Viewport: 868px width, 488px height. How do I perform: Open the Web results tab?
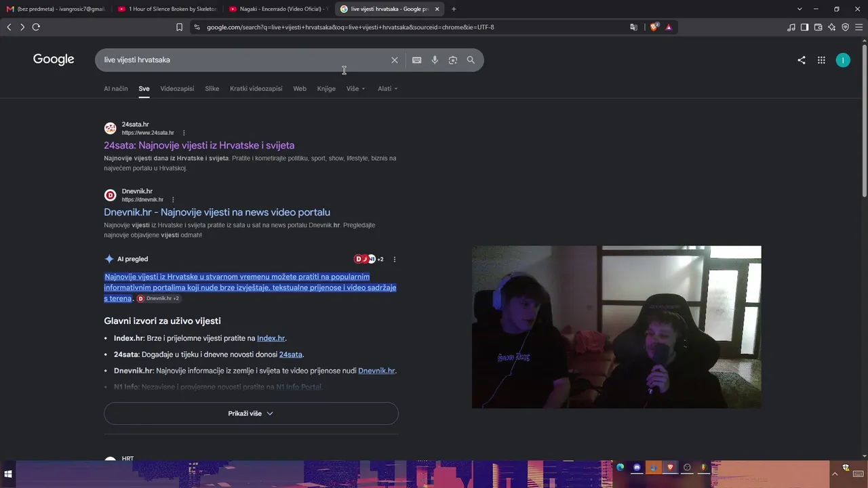300,89
